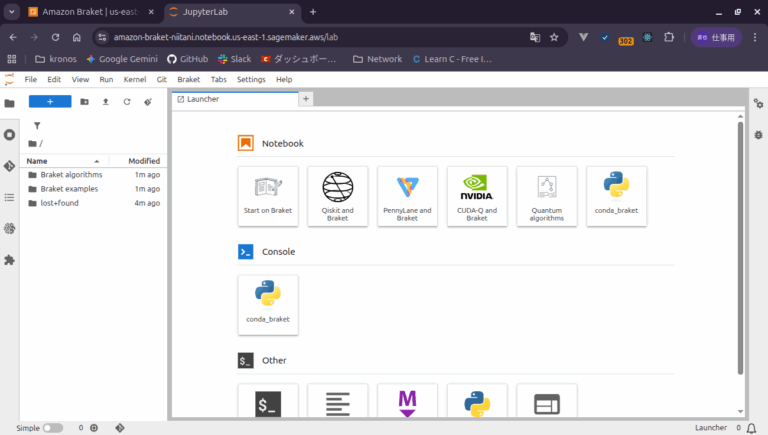Open the File Browser sidebar tab
768x435 pixels.
[9, 103]
